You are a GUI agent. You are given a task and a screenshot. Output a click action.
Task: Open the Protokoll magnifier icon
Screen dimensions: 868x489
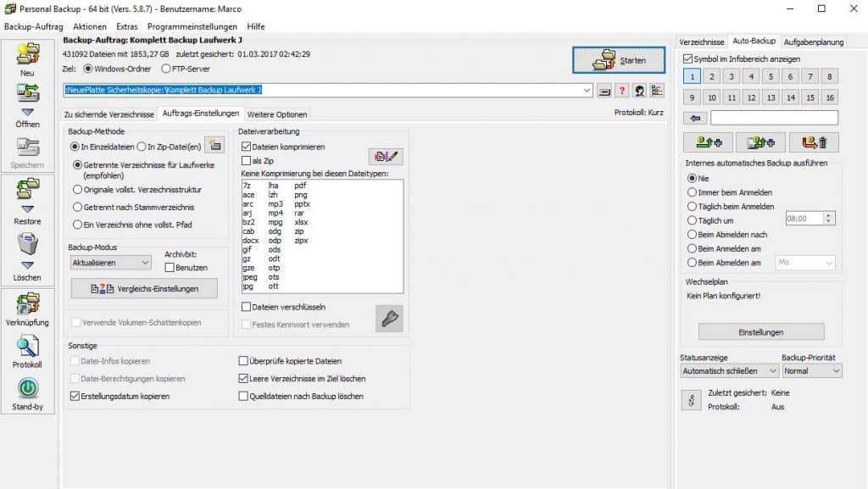pyautogui.click(x=28, y=346)
